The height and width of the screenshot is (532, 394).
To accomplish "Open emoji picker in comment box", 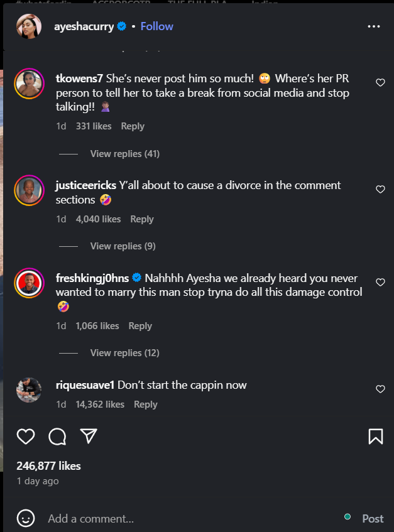I will pyautogui.click(x=26, y=518).
